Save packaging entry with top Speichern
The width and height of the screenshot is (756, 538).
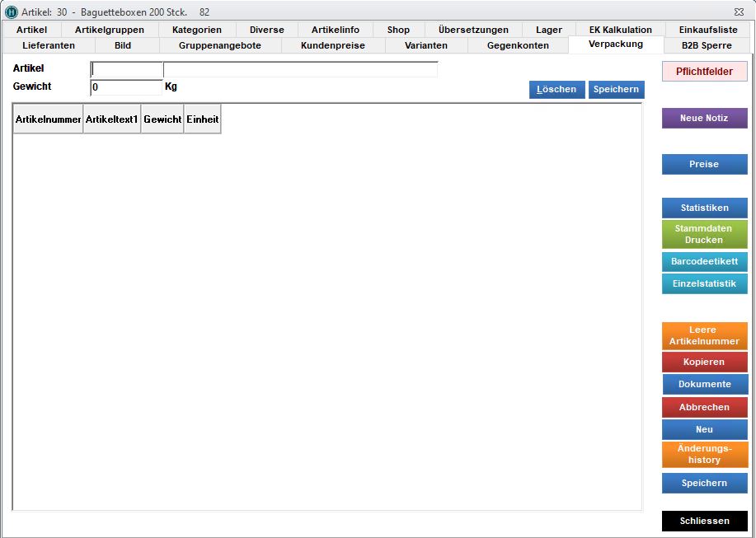tap(616, 90)
